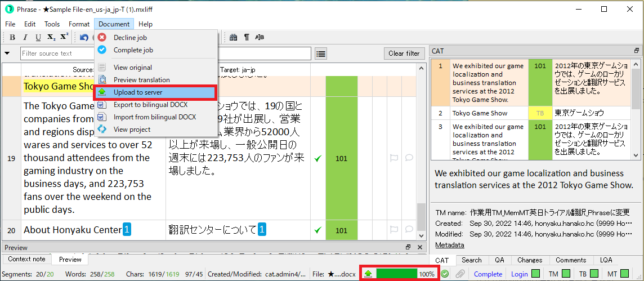
Task: Click the Subscript toolbar icon
Action: (51, 38)
